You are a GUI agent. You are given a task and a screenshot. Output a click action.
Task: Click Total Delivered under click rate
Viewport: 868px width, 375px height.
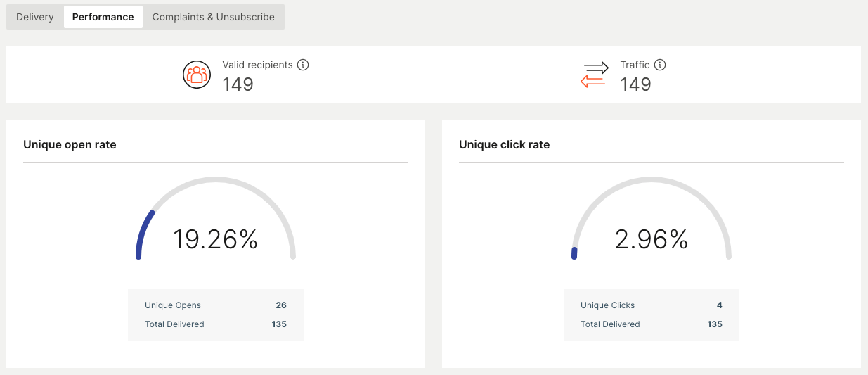coord(610,324)
